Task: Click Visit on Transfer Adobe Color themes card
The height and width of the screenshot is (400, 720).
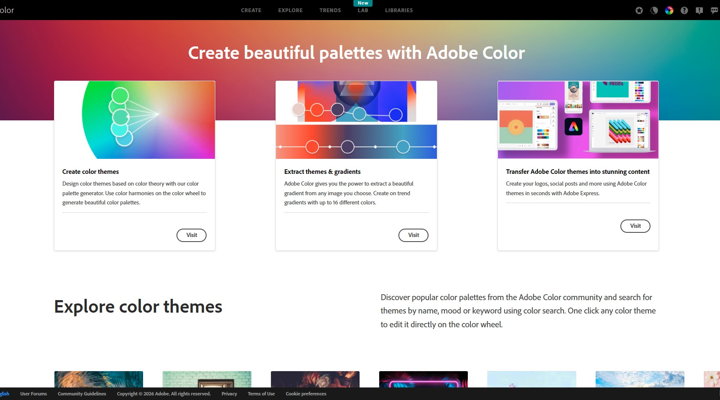Action: point(635,226)
